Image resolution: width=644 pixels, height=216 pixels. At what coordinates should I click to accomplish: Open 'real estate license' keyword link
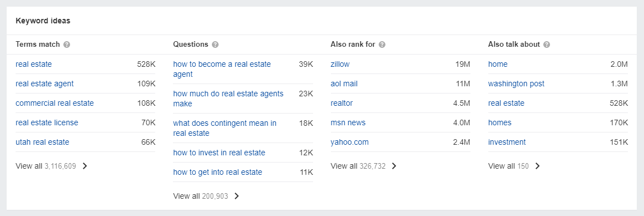point(47,122)
